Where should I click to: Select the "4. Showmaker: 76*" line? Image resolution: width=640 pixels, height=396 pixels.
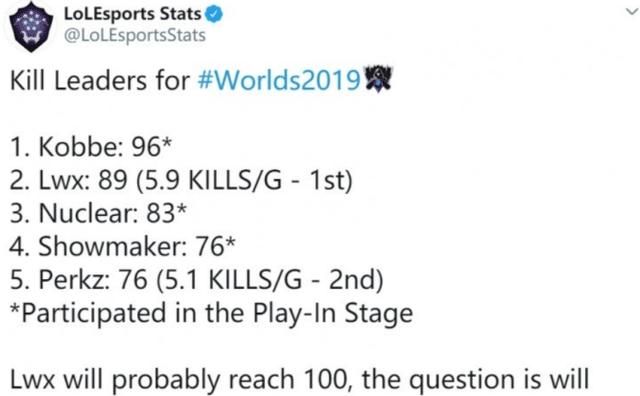(122, 246)
